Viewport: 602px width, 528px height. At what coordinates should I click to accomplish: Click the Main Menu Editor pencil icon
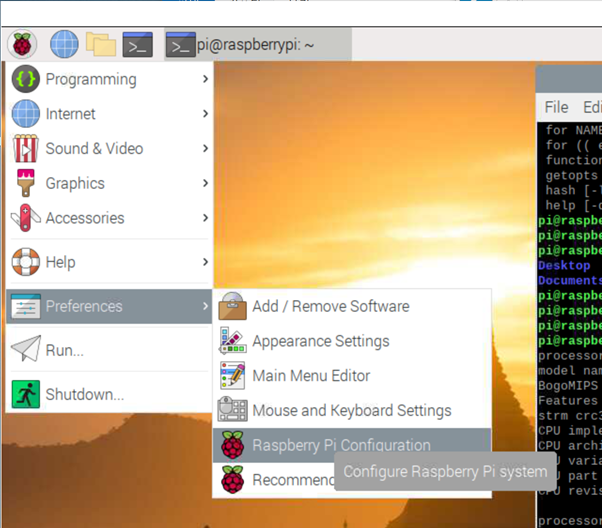click(x=232, y=375)
